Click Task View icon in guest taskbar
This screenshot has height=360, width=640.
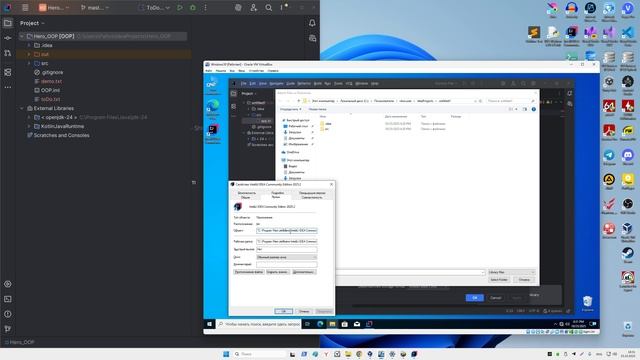tap(307, 324)
